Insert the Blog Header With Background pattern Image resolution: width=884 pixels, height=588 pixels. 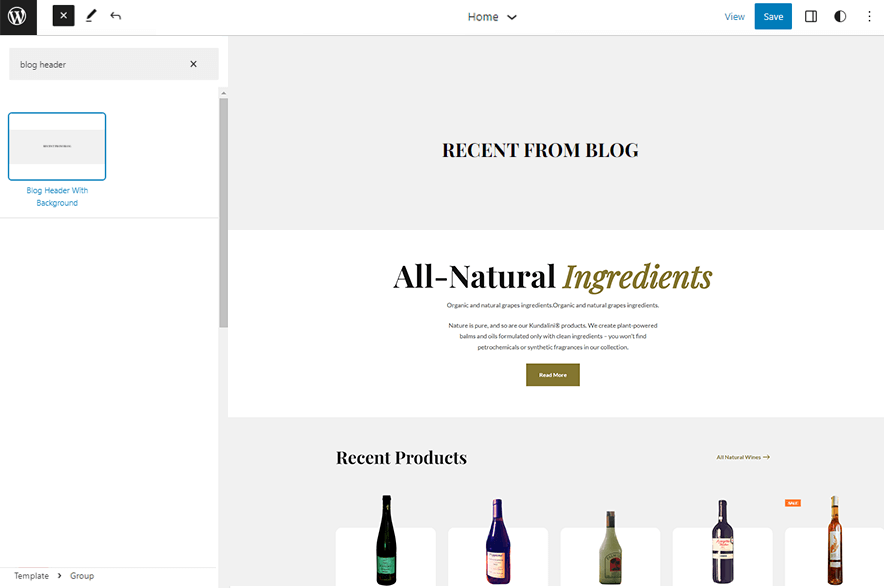tap(57, 146)
